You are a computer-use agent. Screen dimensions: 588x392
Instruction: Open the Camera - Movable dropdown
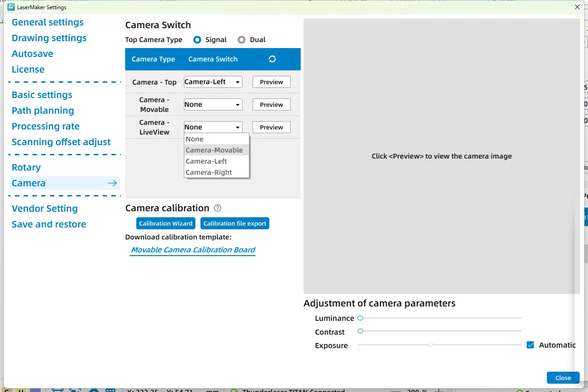coord(213,104)
